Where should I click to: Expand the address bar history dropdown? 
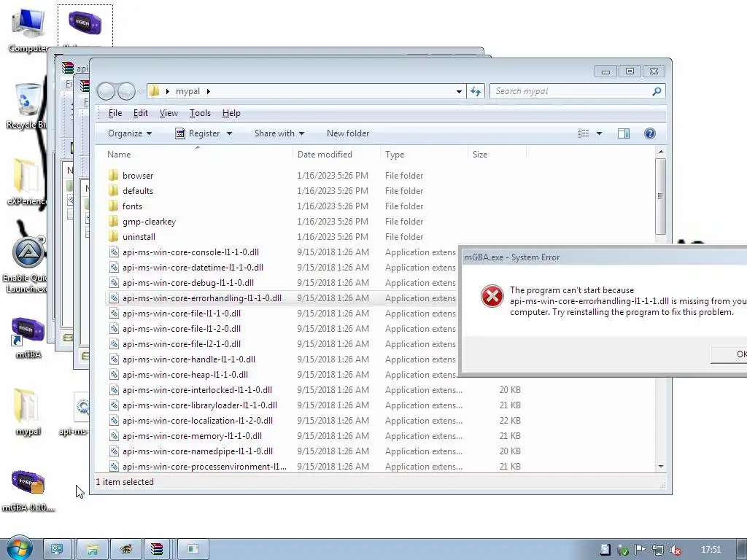pyautogui.click(x=459, y=91)
